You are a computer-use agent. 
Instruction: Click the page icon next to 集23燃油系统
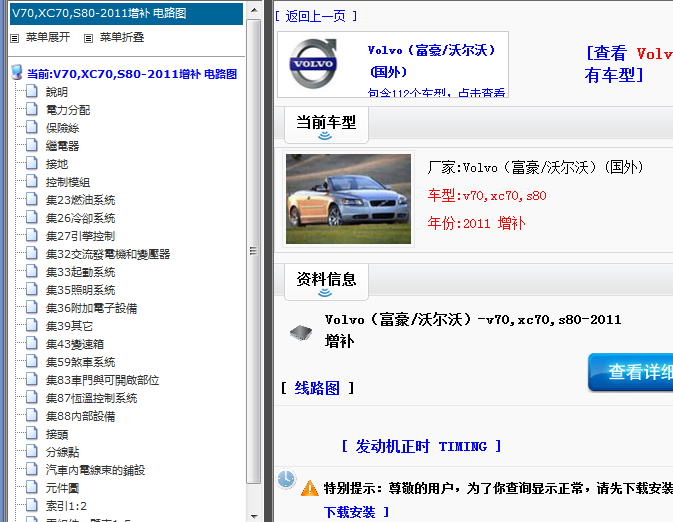[32, 200]
